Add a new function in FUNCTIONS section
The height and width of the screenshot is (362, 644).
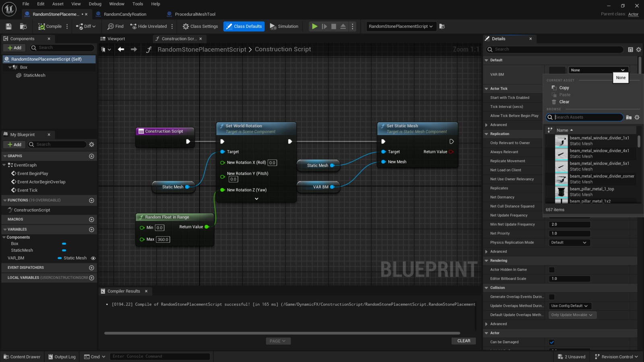pos(91,200)
